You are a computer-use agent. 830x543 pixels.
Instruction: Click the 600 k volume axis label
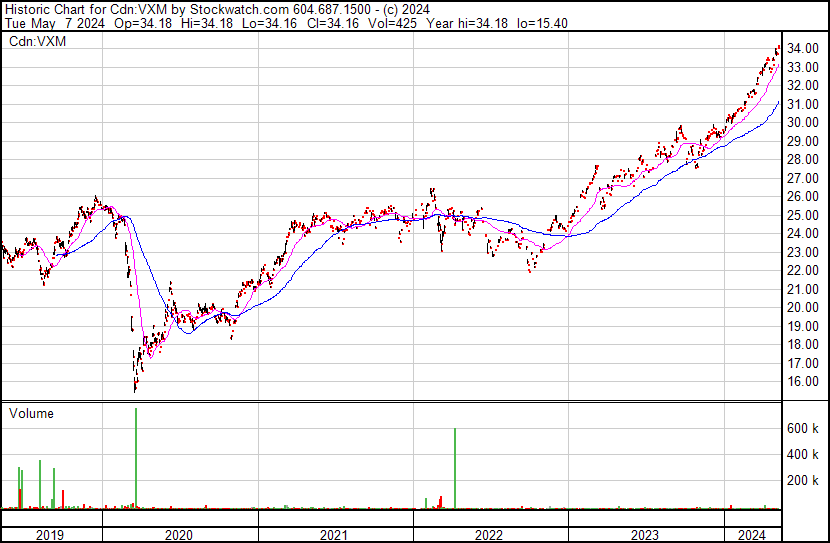coord(802,428)
